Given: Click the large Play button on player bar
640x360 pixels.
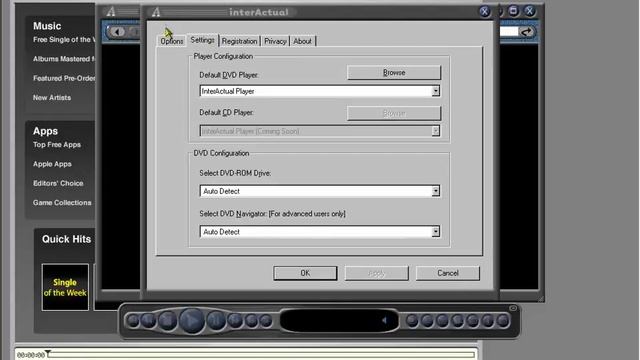Looking at the screenshot, I should pos(192,321).
